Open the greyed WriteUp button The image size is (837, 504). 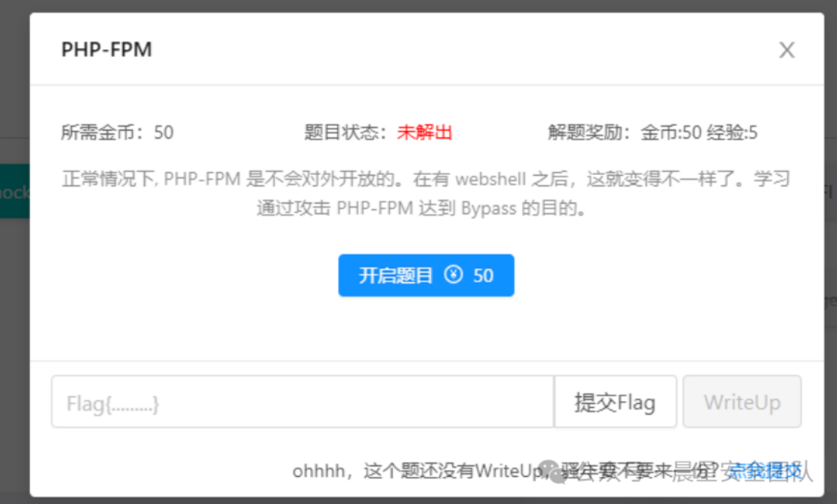[742, 402]
